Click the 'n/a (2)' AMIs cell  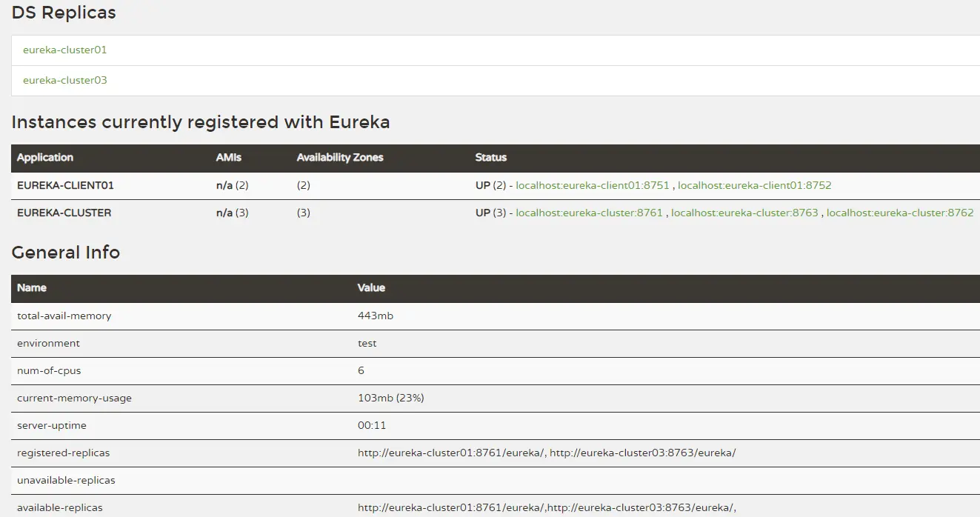click(x=233, y=185)
